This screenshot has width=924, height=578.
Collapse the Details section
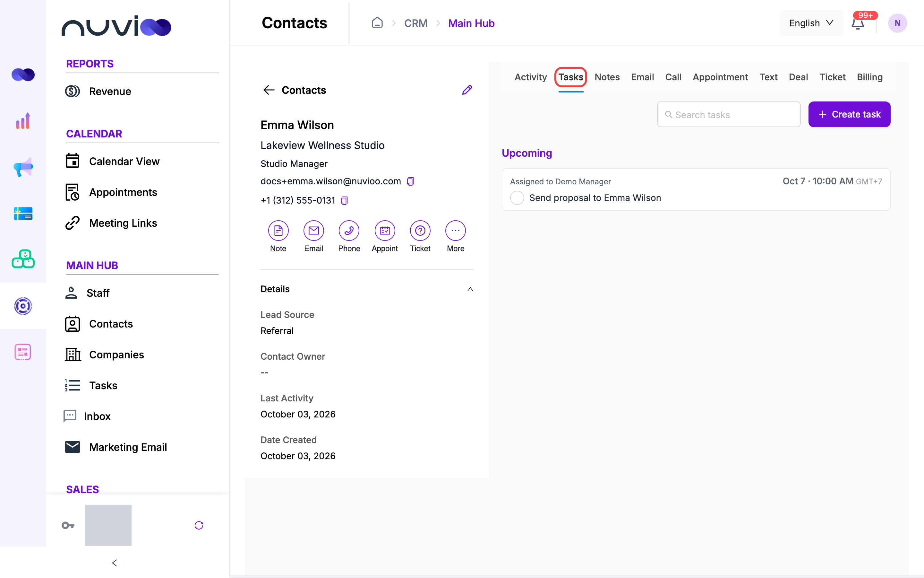coord(470,289)
